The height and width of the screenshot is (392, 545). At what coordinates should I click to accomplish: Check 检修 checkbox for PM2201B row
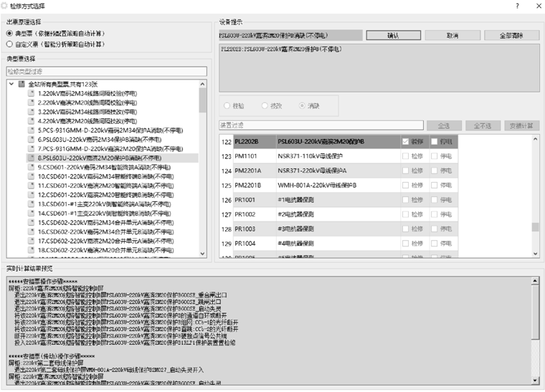405,185
